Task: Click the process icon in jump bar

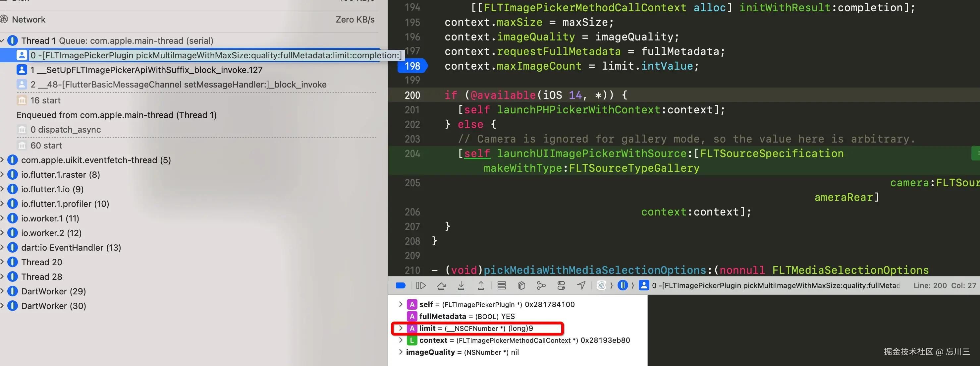Action: tap(601, 285)
